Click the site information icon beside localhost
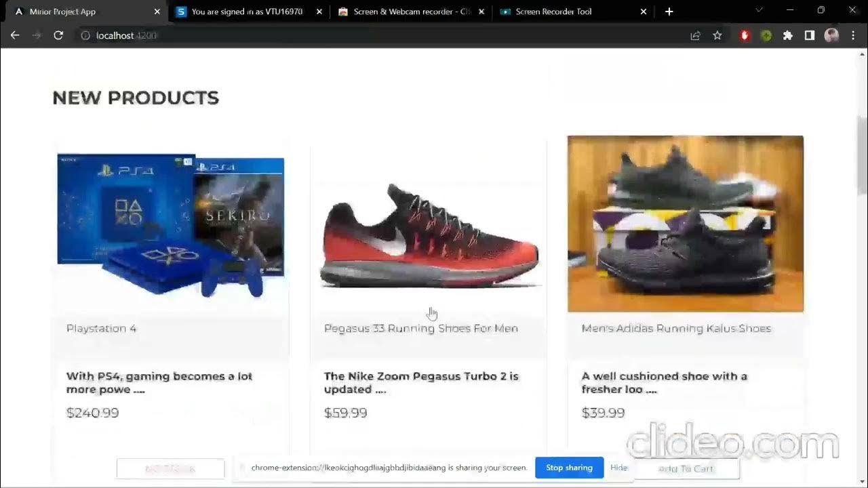The image size is (868, 488). click(x=85, y=35)
